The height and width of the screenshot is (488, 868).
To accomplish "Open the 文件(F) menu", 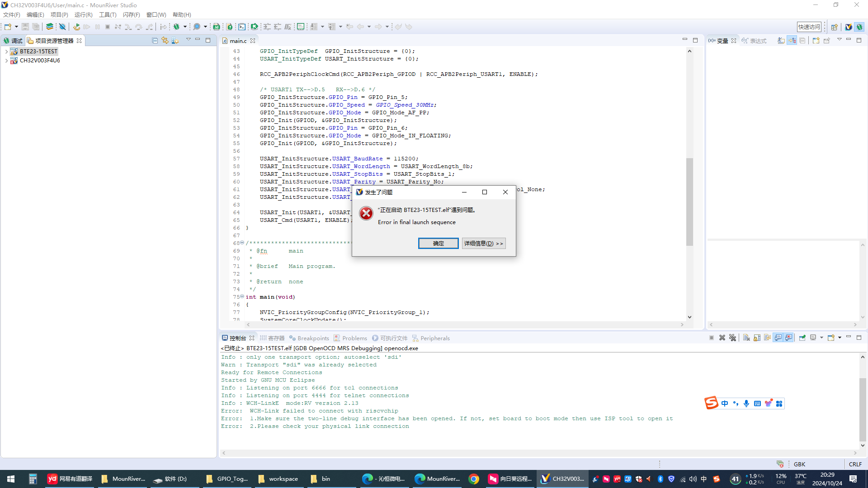I will tap(12, 15).
